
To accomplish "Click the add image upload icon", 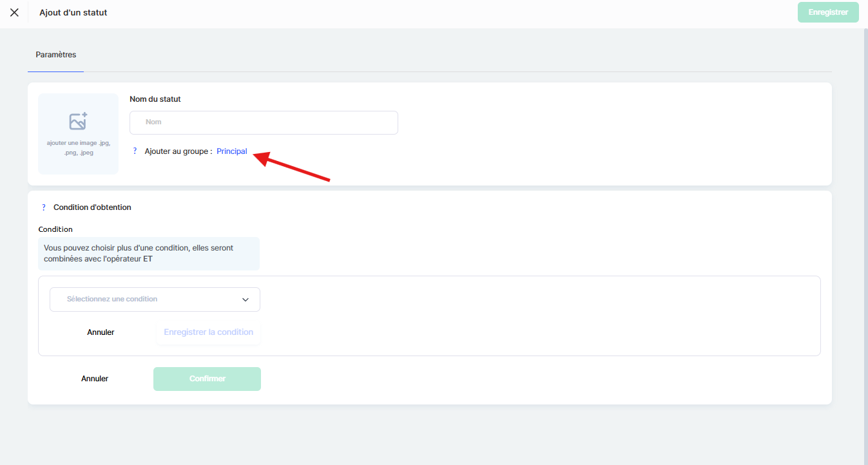I will 78,121.
